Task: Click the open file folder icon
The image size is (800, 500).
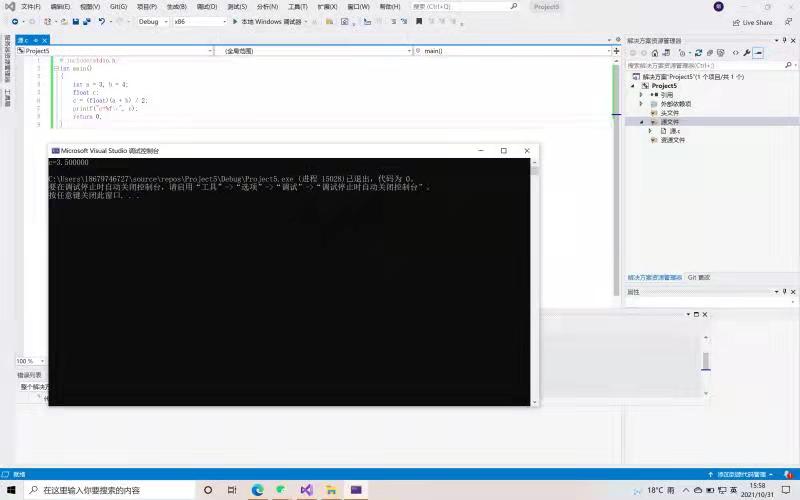Action: [64, 21]
